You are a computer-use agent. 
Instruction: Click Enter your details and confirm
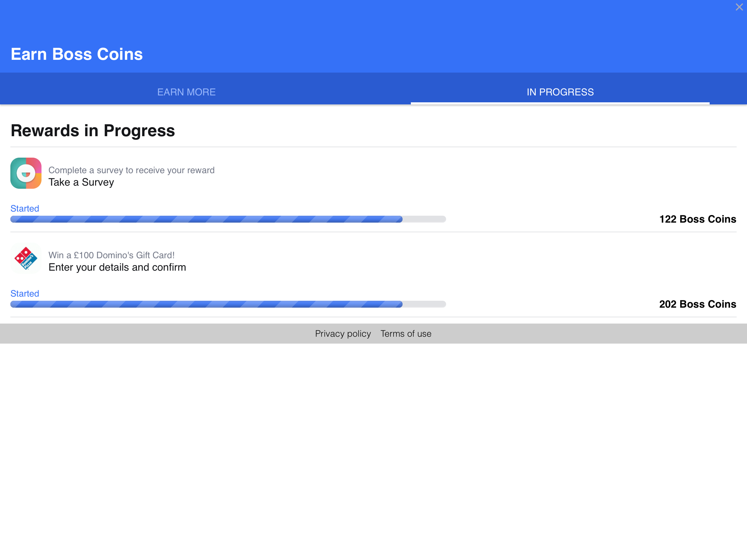(117, 267)
